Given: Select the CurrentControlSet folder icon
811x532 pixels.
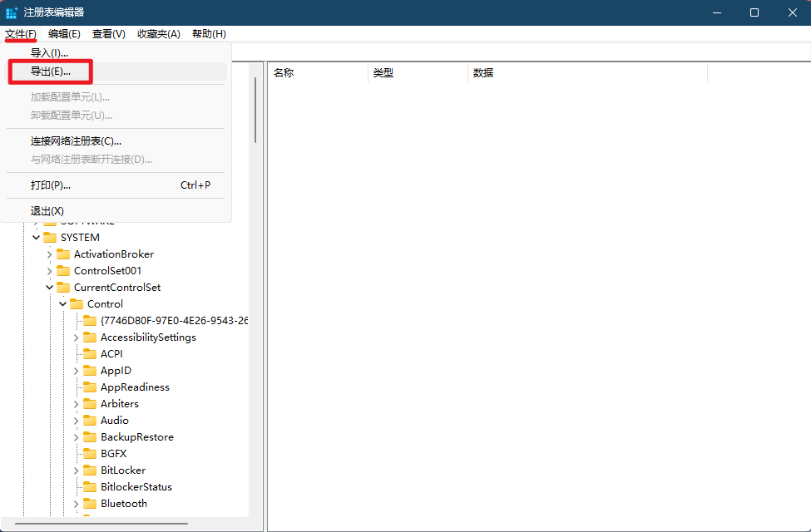Looking at the screenshot, I should 63,288.
